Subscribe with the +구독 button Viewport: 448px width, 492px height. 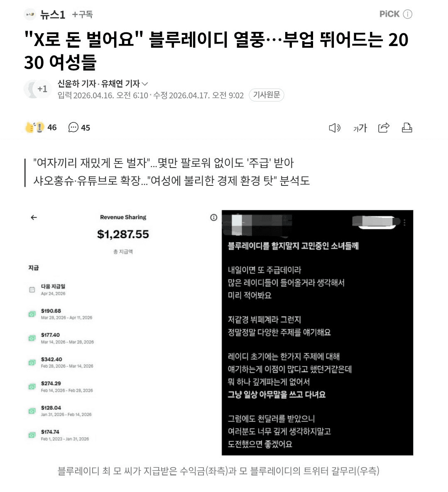[82, 15]
